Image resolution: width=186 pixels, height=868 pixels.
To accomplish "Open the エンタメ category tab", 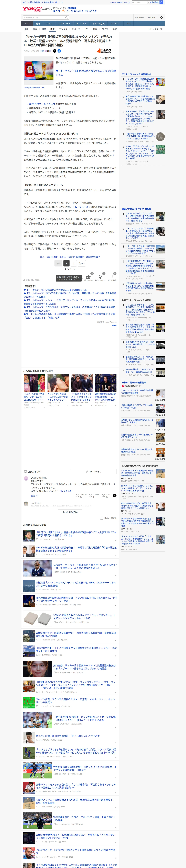I will point(63,29).
